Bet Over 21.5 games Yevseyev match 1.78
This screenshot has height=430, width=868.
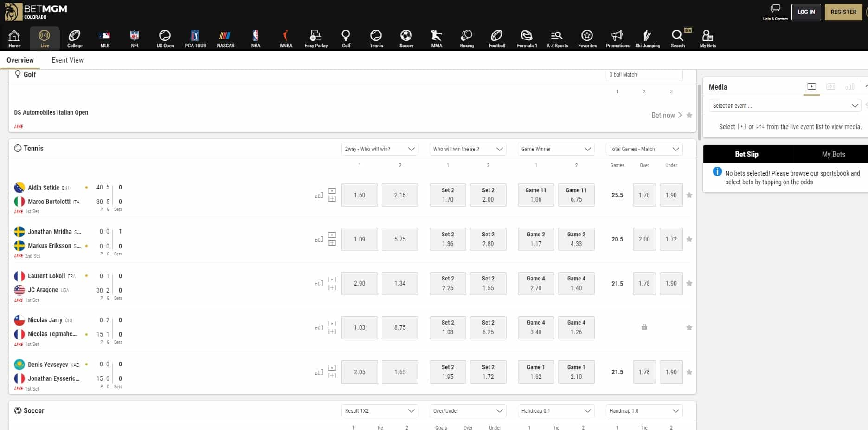644,372
